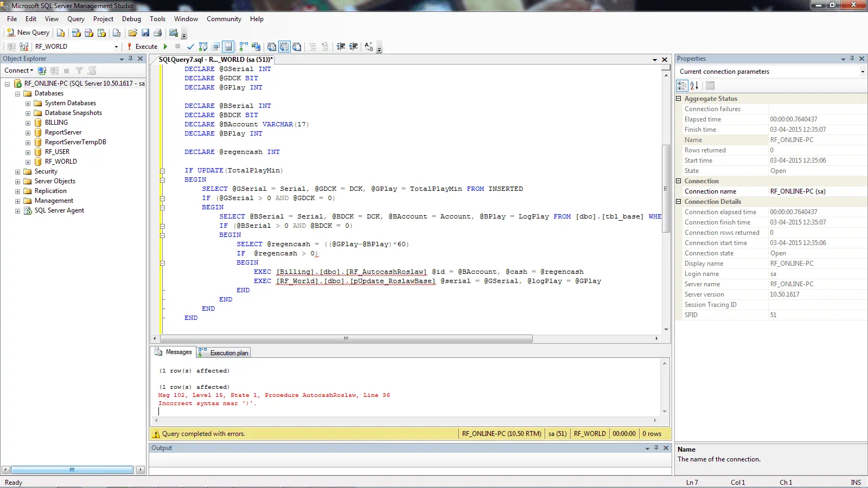Toggle Include Client Statistics

tap(256, 47)
